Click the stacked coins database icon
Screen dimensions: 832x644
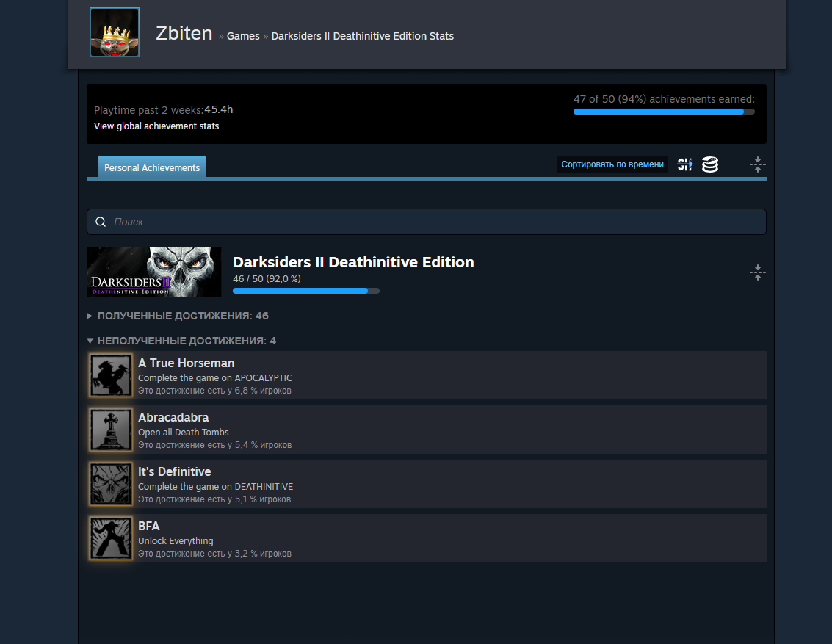point(710,164)
